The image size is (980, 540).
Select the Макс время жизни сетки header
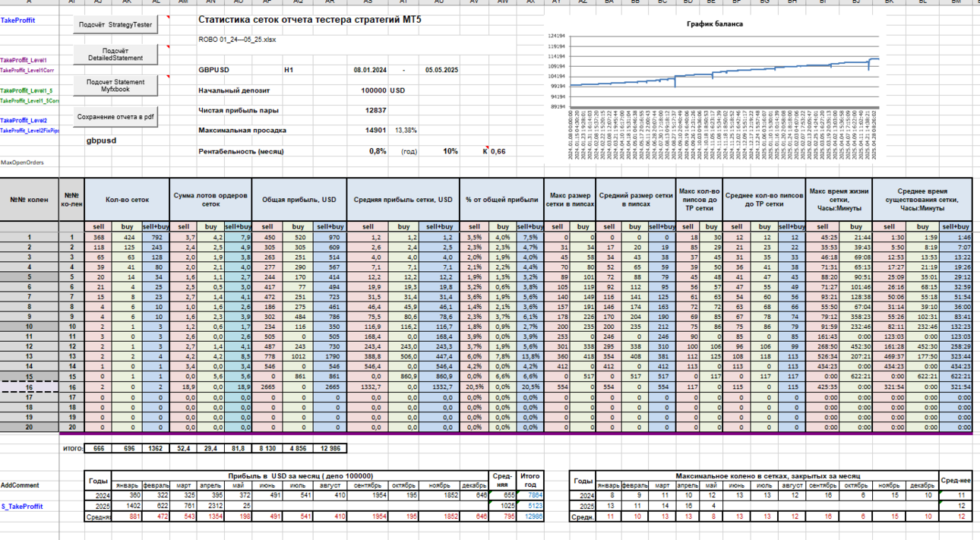click(x=839, y=200)
